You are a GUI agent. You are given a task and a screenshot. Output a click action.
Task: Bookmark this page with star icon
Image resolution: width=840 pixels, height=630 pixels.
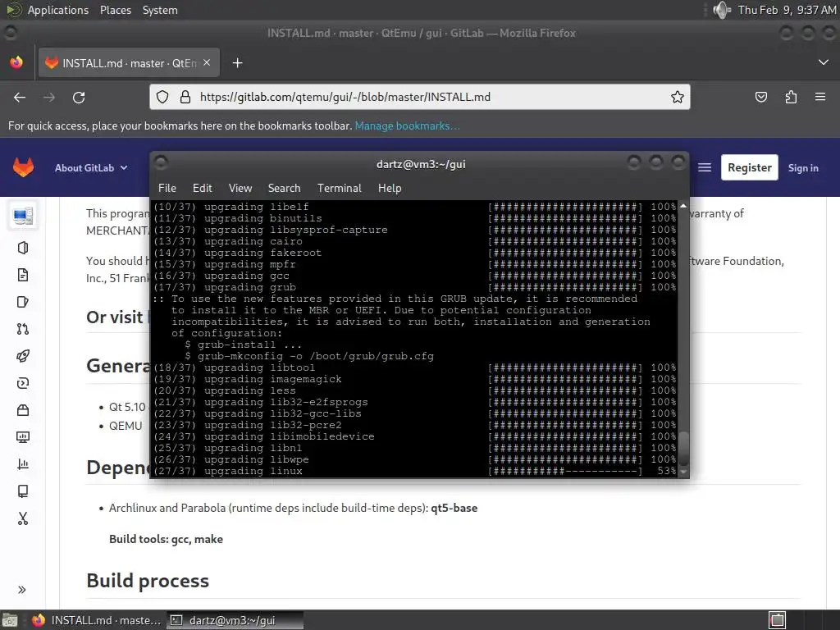(677, 97)
